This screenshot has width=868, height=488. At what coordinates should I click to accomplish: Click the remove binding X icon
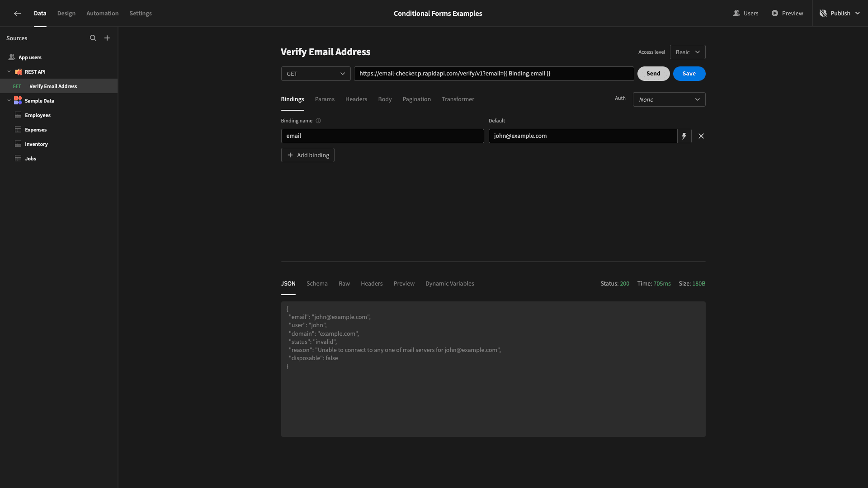(x=701, y=136)
